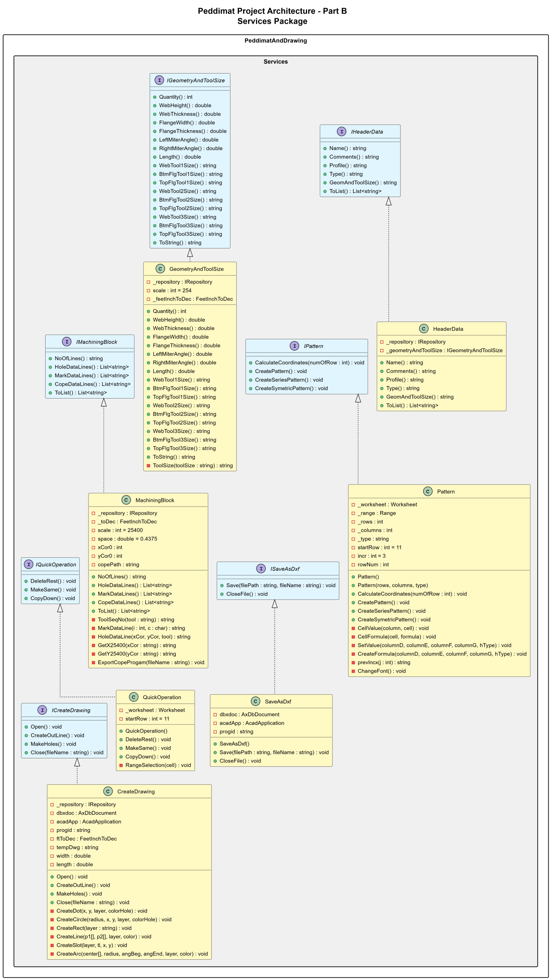Click the realization arrowhead beneath the IHeaderData box

coord(389,201)
